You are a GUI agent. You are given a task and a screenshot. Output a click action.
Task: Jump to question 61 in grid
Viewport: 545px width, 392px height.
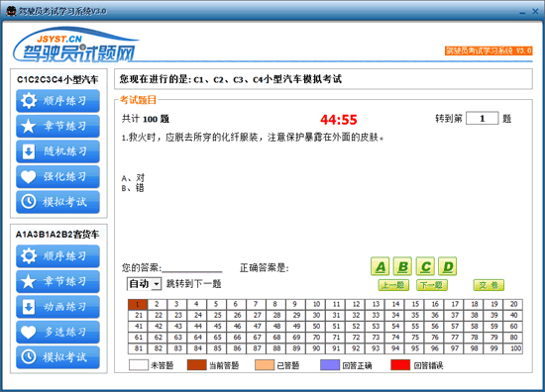pos(138,338)
